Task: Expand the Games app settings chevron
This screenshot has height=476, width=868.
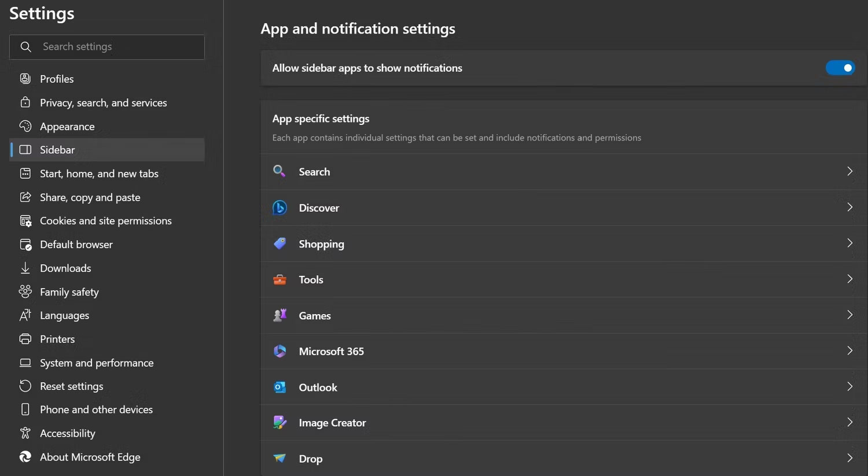Action: (849, 315)
